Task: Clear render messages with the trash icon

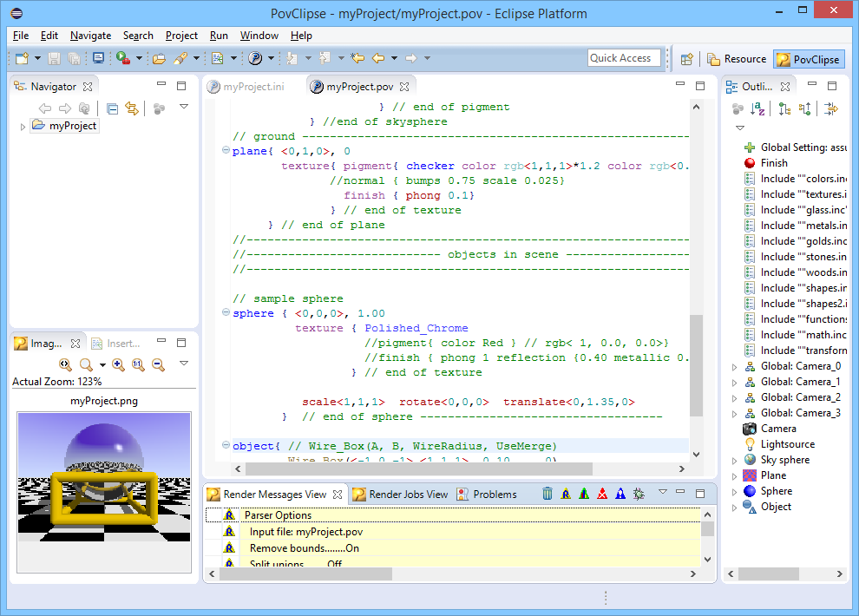Action: coord(548,494)
